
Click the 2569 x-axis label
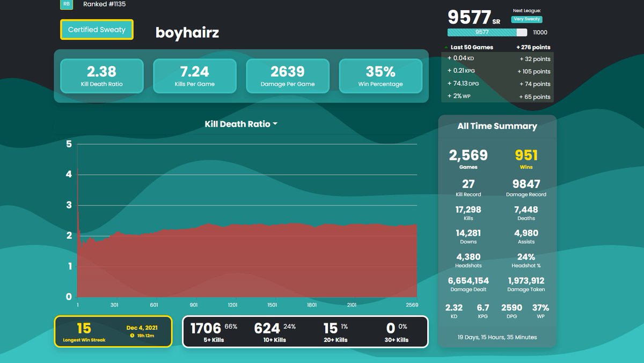[x=412, y=304]
